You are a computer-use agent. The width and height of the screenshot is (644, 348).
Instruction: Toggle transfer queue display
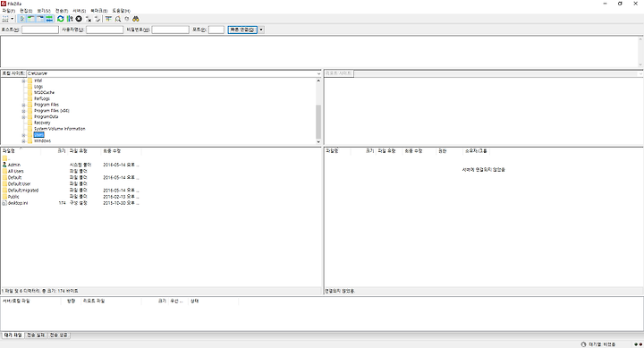pos(49,19)
